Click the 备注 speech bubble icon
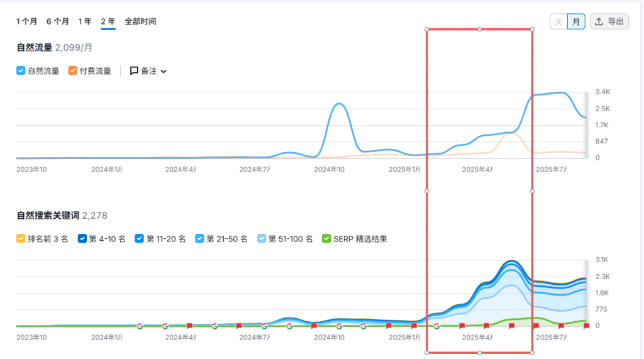The height and width of the screenshot is (359, 644). click(x=134, y=71)
